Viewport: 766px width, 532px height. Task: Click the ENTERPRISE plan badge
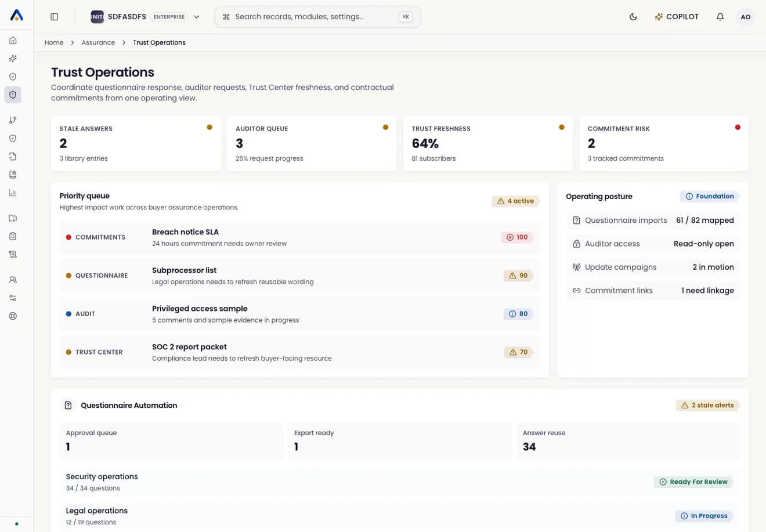pyautogui.click(x=169, y=17)
